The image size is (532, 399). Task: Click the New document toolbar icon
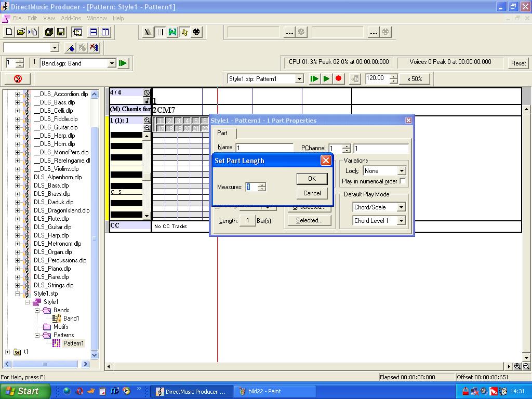tap(9, 32)
